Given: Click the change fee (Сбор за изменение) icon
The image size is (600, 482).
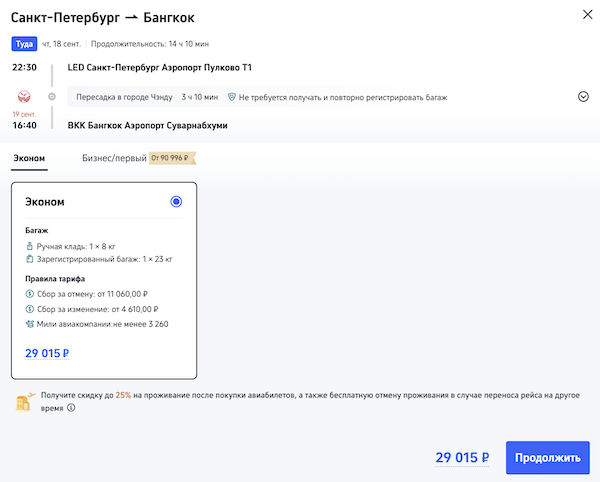Looking at the screenshot, I should [30, 308].
